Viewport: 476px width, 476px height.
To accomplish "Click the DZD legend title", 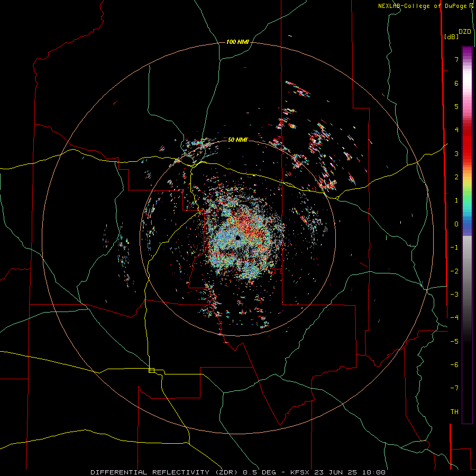I will pyautogui.click(x=465, y=32).
